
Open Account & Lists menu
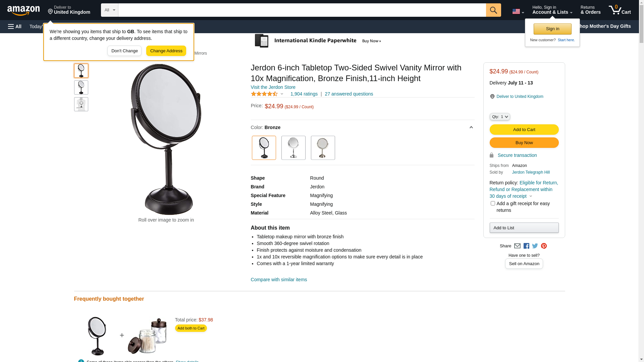pyautogui.click(x=552, y=10)
